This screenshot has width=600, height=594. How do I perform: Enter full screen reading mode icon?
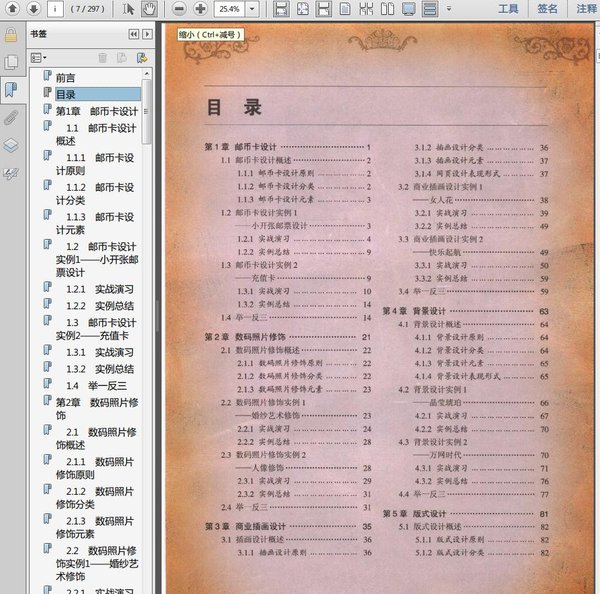[x=409, y=9]
